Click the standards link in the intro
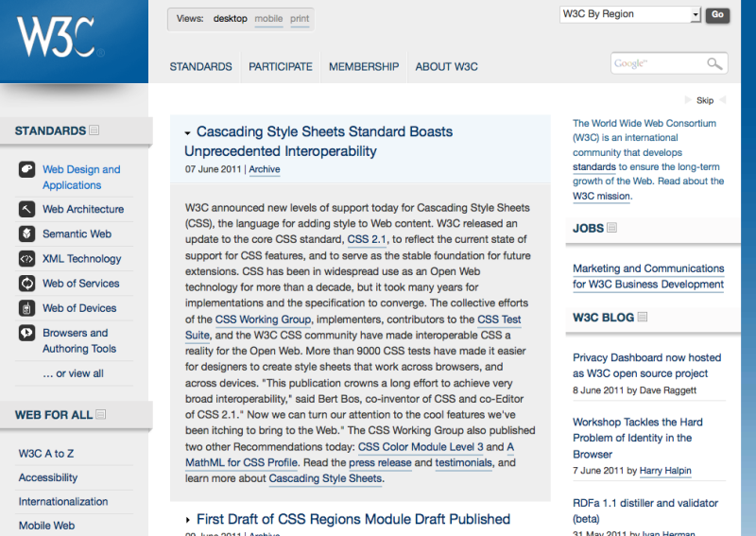The image size is (756, 536). click(594, 167)
